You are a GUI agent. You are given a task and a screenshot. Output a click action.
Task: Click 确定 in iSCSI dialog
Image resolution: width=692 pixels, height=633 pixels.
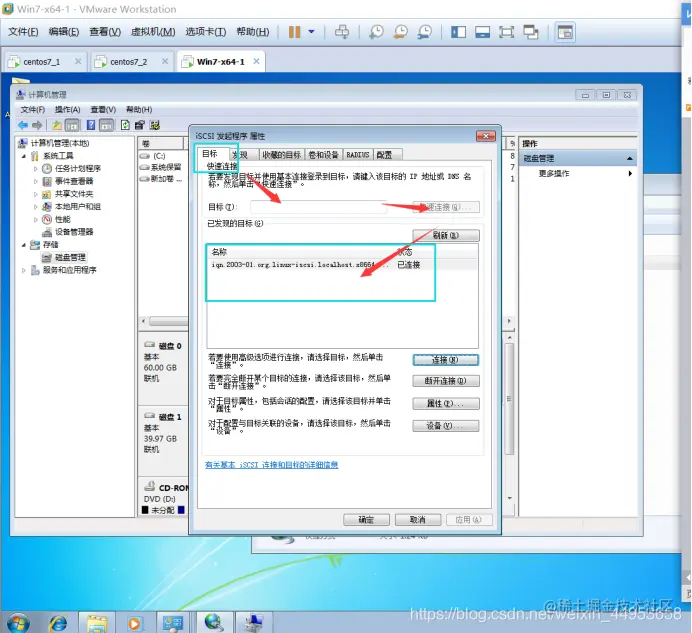pyautogui.click(x=366, y=520)
